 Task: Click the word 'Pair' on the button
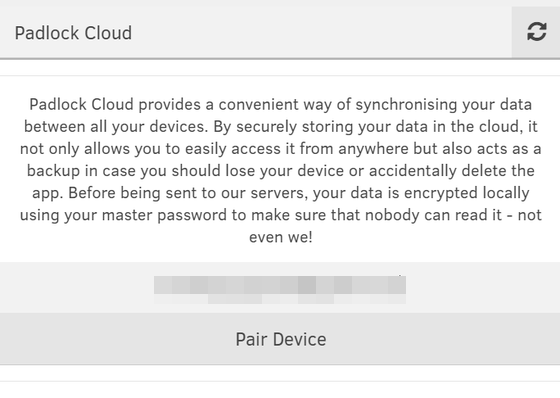pyautogui.click(x=251, y=339)
